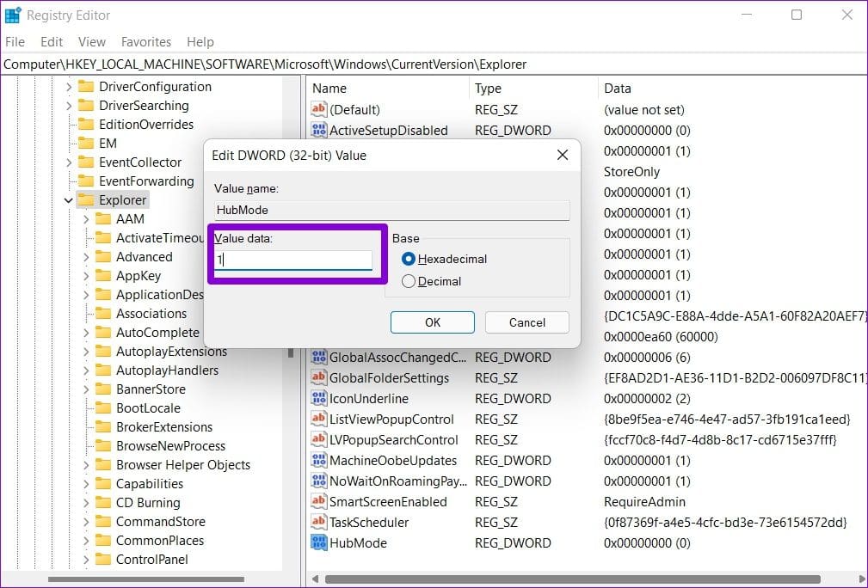Select the Hexadecimal base option

coord(409,259)
